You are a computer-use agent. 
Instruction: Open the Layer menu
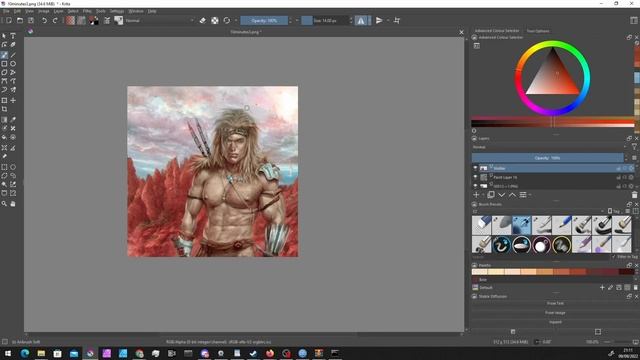click(58, 11)
